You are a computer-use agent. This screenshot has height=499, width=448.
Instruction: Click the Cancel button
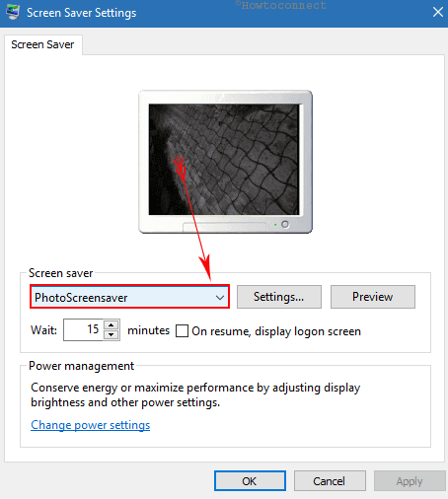tap(330, 481)
